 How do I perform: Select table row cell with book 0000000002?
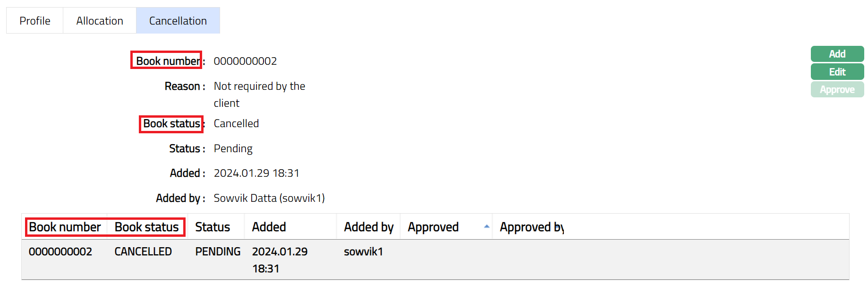[x=60, y=252]
